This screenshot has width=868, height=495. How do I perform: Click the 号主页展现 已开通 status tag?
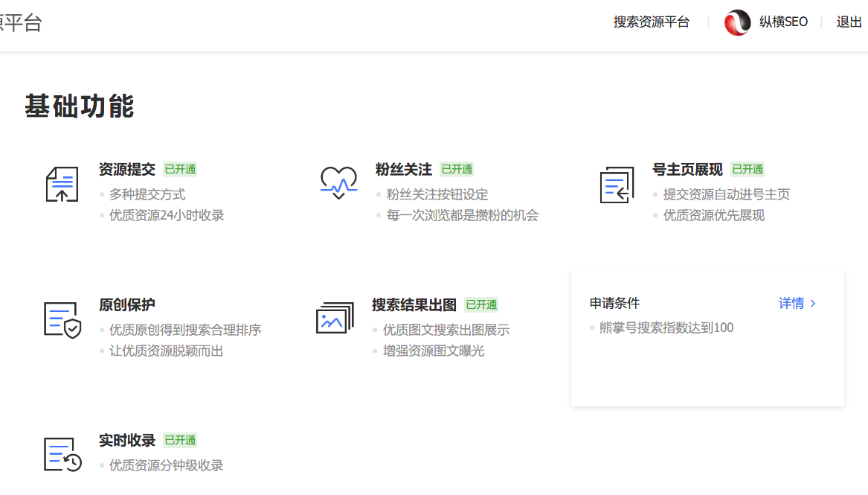coord(749,169)
